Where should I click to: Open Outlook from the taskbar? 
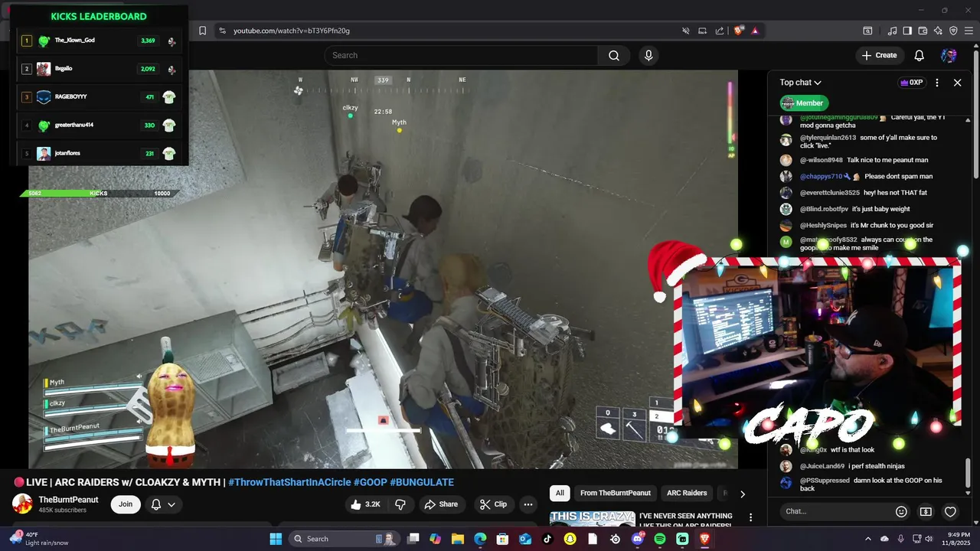tap(525, 539)
